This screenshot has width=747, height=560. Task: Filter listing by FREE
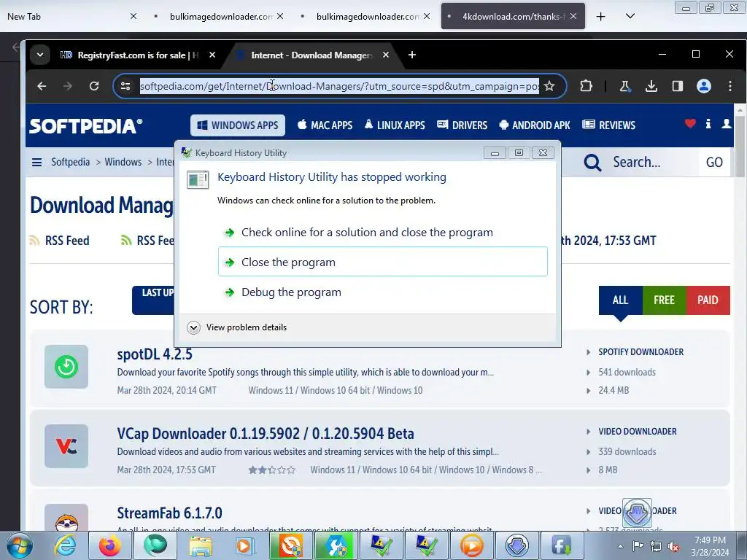(664, 300)
